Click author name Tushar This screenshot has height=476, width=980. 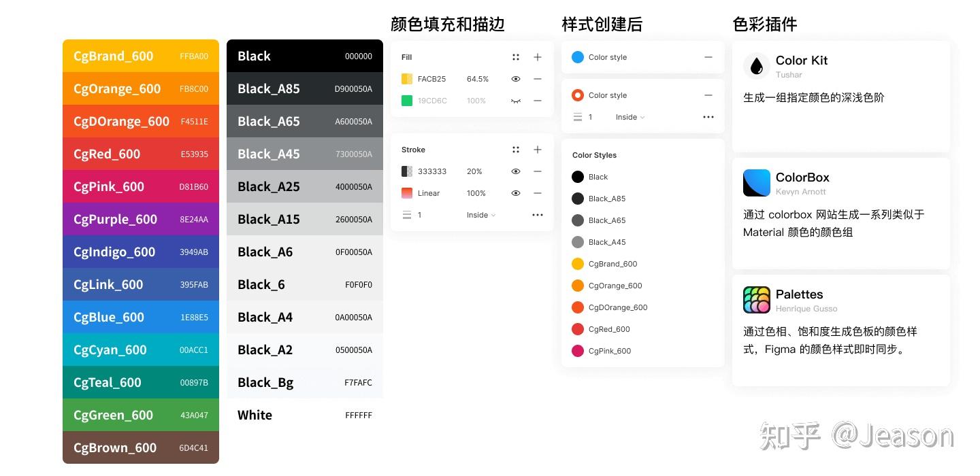[789, 75]
